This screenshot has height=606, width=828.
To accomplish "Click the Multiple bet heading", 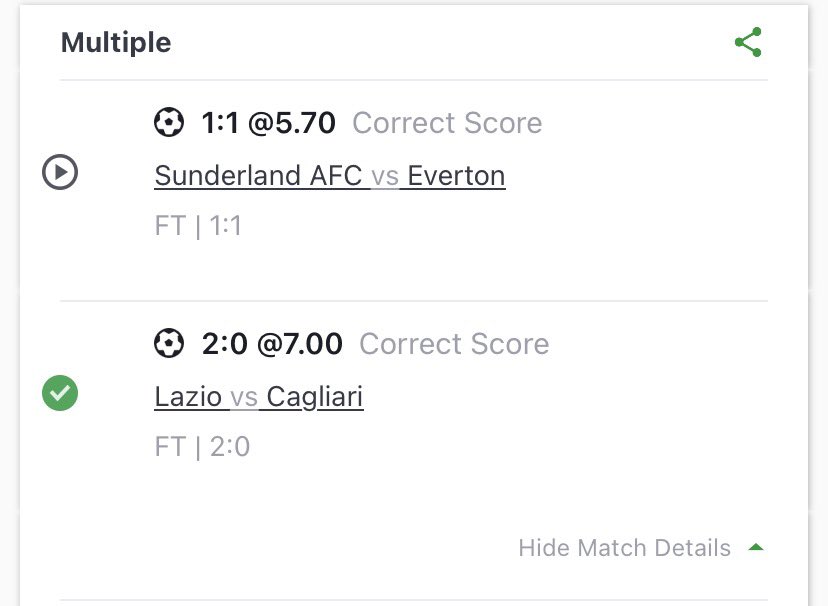I will point(116,43).
